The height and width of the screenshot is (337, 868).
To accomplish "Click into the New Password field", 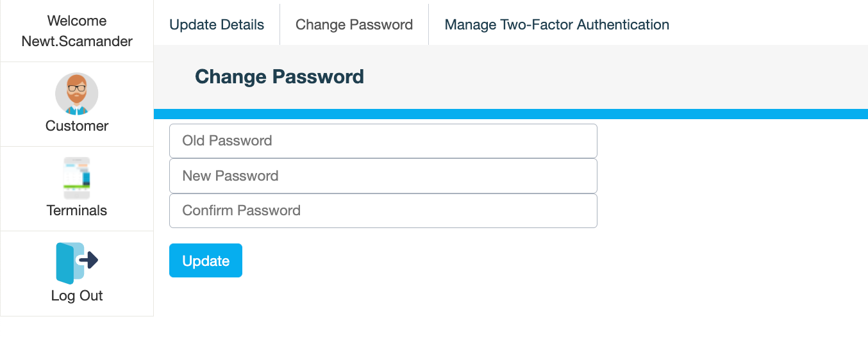I will 383,176.
